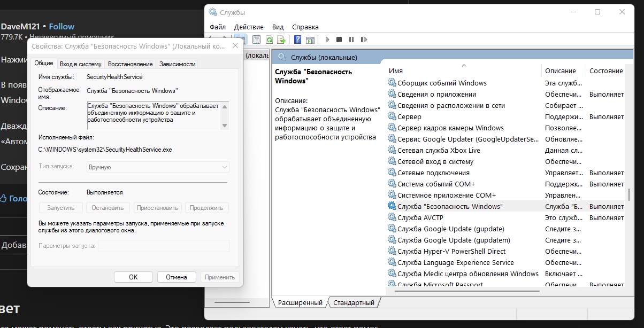
Task: Click the Отмена button
Action: click(177, 277)
